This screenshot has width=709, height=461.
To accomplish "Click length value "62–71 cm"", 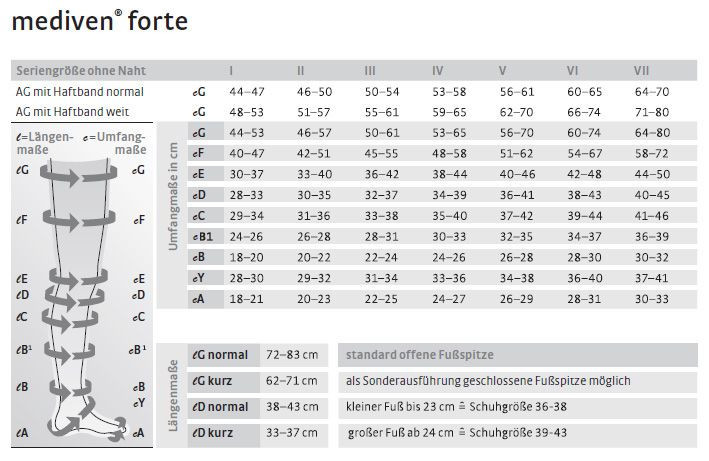I will click(x=292, y=381).
